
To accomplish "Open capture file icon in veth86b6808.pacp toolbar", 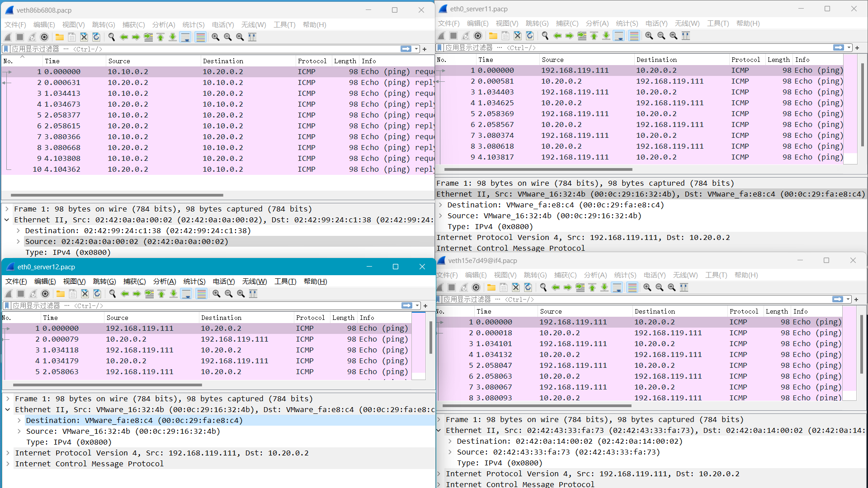I will point(60,37).
